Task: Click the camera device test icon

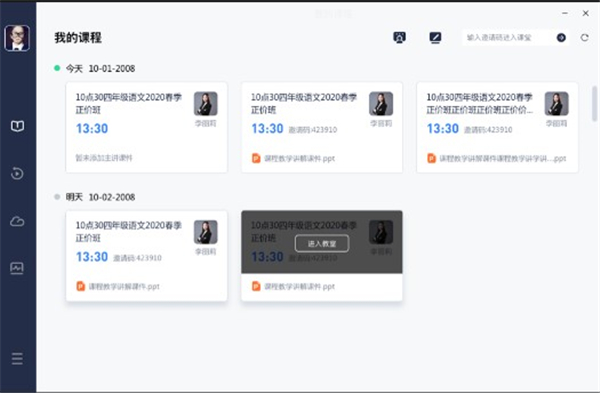Action: coord(399,38)
